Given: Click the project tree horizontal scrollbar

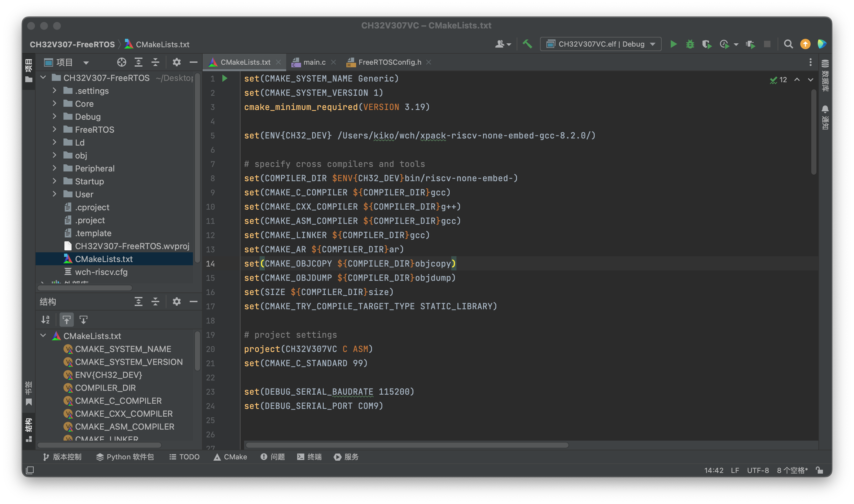Looking at the screenshot, I should [x=84, y=288].
